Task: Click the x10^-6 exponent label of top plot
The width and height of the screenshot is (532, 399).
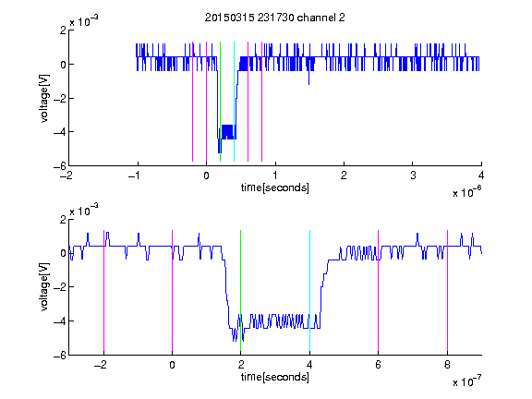Action: (x=466, y=192)
